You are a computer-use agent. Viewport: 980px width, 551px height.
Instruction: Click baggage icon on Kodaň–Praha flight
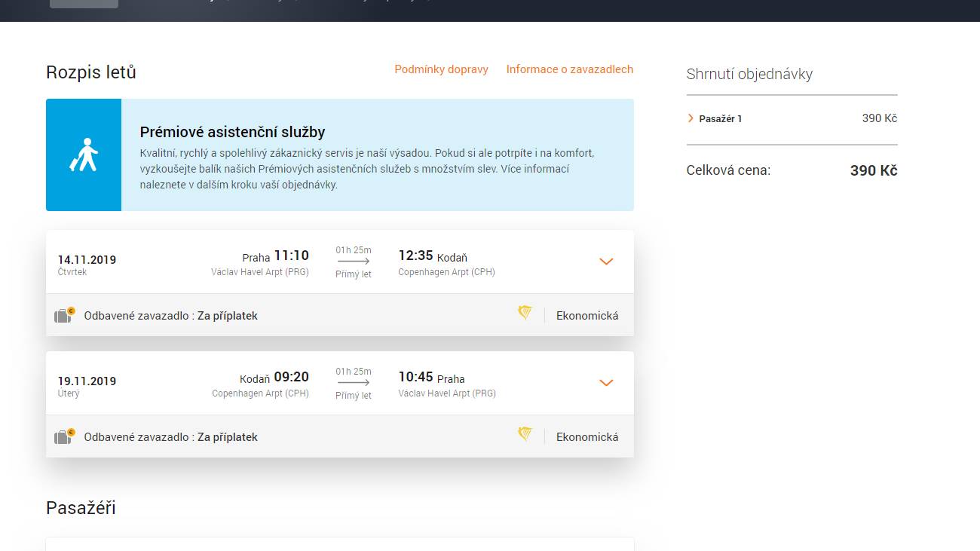coord(64,436)
